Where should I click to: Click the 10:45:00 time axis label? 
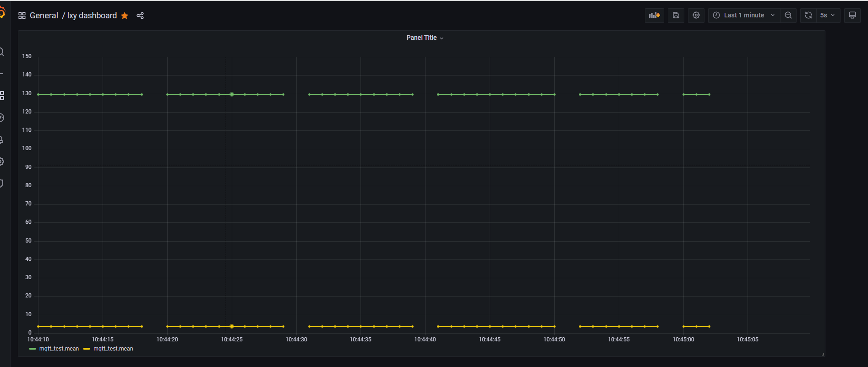[683, 340]
